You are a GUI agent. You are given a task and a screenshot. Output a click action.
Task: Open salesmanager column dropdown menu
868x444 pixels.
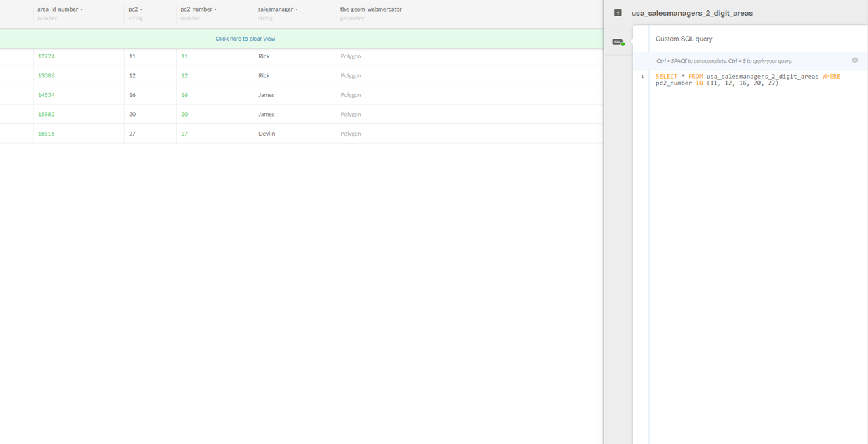click(296, 9)
